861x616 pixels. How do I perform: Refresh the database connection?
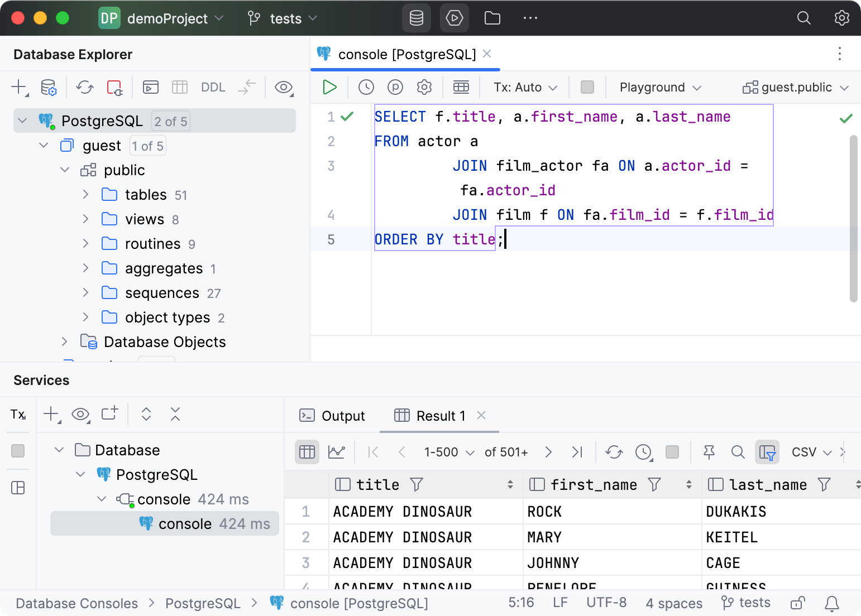pos(84,87)
